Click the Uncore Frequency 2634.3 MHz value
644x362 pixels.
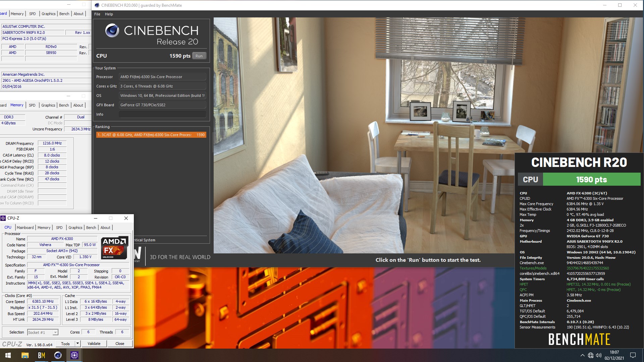[77, 129]
